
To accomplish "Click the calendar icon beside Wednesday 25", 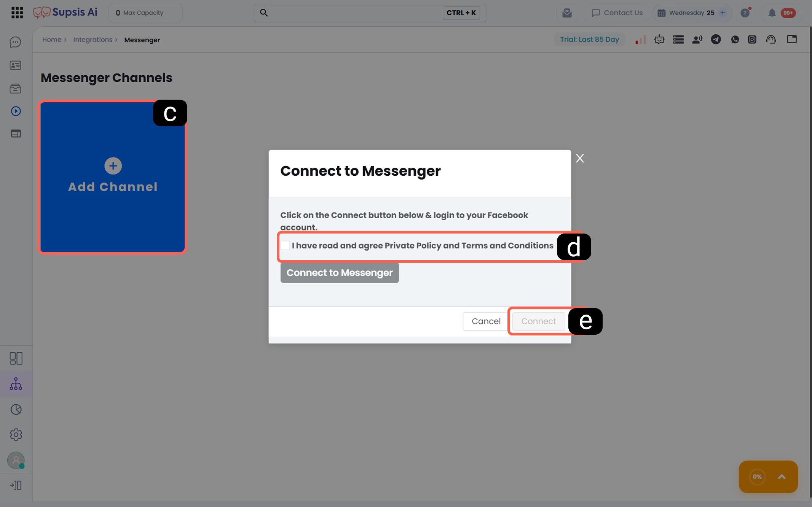I will (x=661, y=13).
